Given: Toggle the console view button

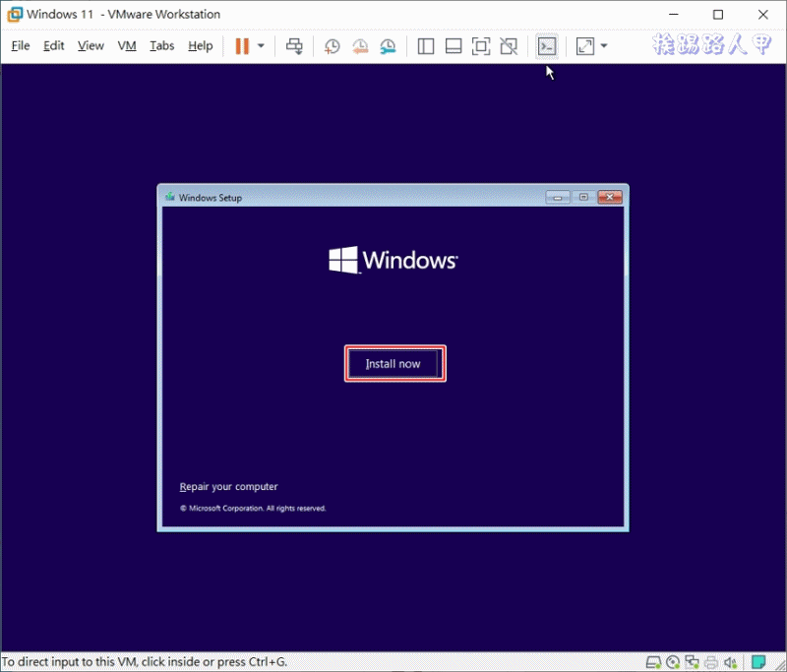Looking at the screenshot, I should (x=547, y=45).
